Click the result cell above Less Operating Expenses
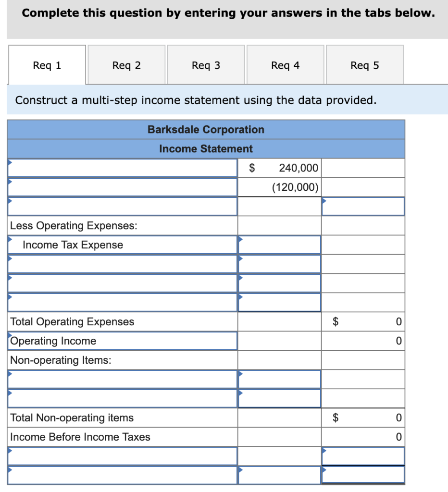This screenshot has height=492, width=448. 363,206
